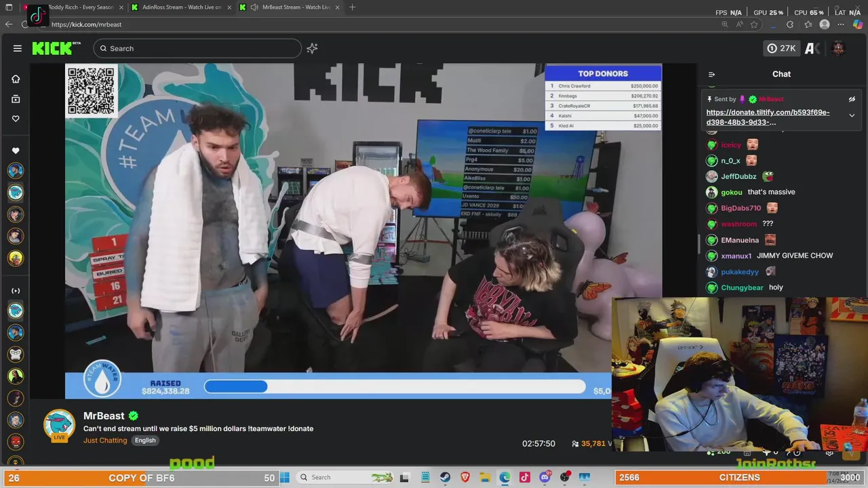Click username iceicy in chat

(731, 145)
